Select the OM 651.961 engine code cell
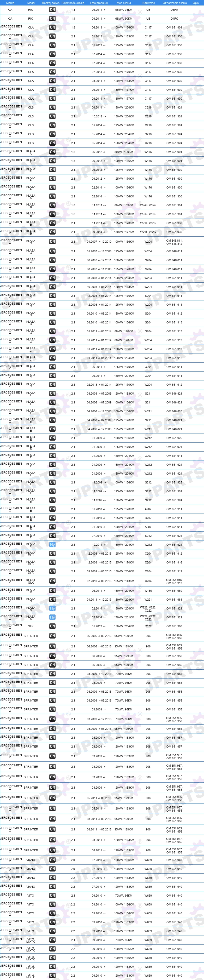 [x=174, y=600]
